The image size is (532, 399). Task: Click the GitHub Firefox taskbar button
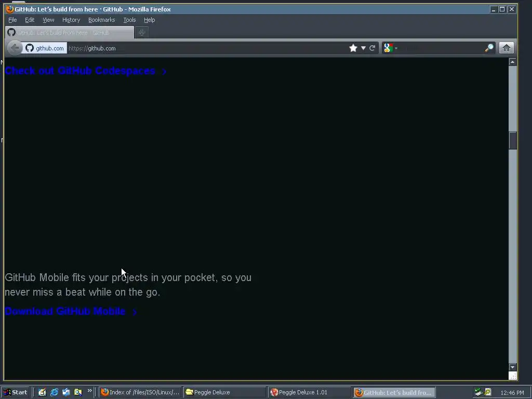[394, 392]
